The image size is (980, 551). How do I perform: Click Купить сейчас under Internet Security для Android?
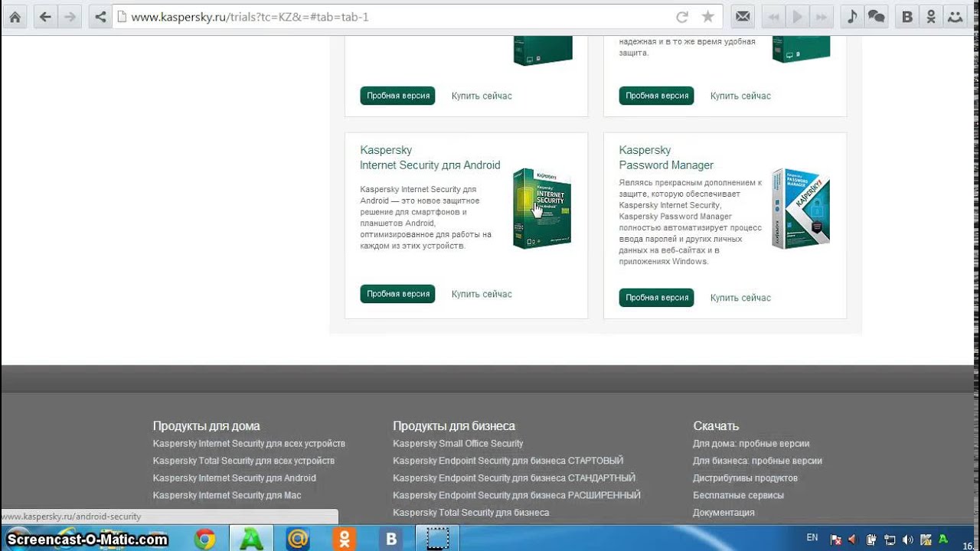[482, 294]
